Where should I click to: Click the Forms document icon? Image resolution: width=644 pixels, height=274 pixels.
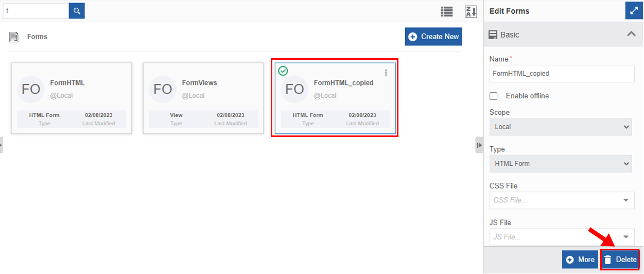(x=14, y=37)
